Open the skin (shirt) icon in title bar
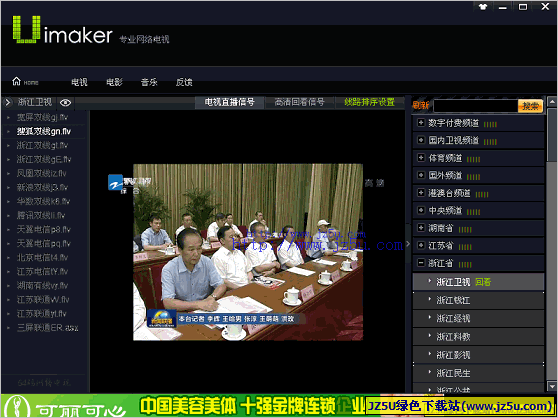Image resolution: width=558 pixels, height=418 pixels. coord(483,7)
